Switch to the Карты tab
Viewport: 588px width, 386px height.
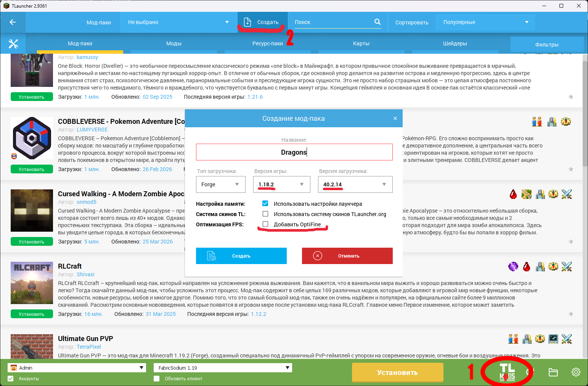click(x=361, y=43)
